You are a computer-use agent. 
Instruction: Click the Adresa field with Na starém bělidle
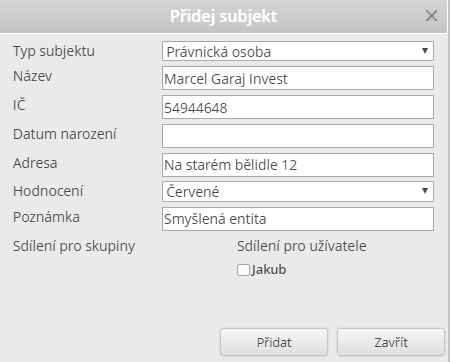pos(298,165)
